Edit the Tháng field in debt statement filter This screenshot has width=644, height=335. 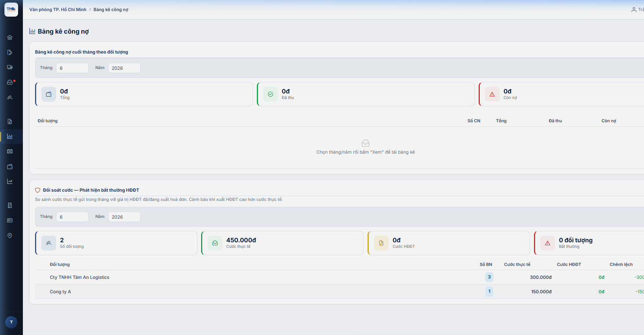pyautogui.click(x=72, y=68)
